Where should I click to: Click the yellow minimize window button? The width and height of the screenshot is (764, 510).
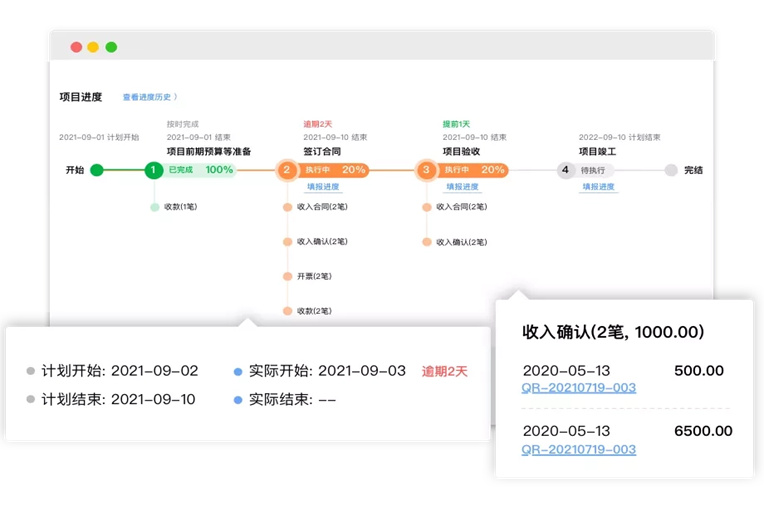(93, 47)
